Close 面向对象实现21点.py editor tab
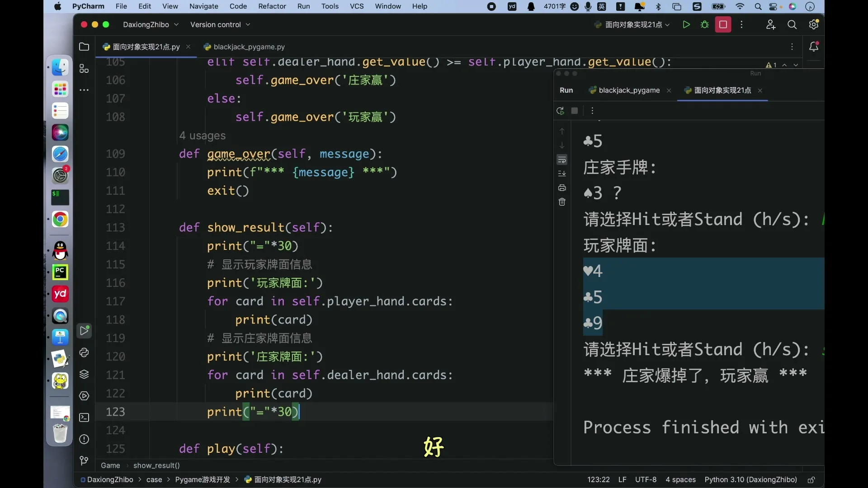 [x=188, y=47]
